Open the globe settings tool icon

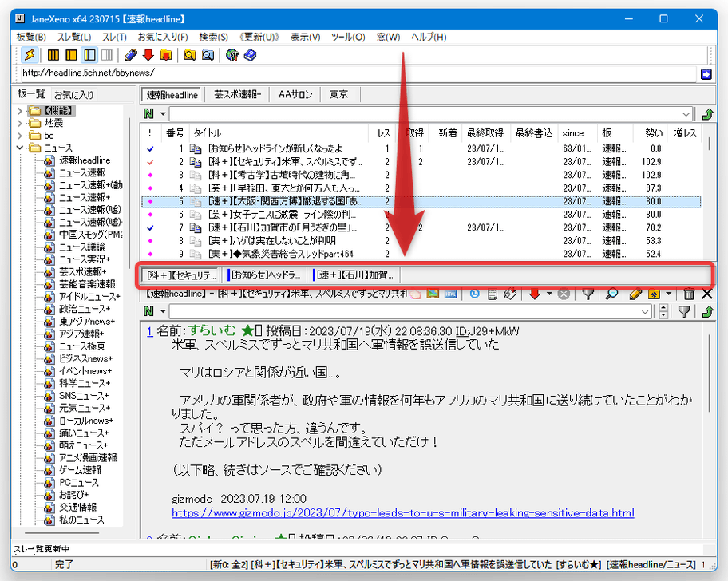pos(231,55)
